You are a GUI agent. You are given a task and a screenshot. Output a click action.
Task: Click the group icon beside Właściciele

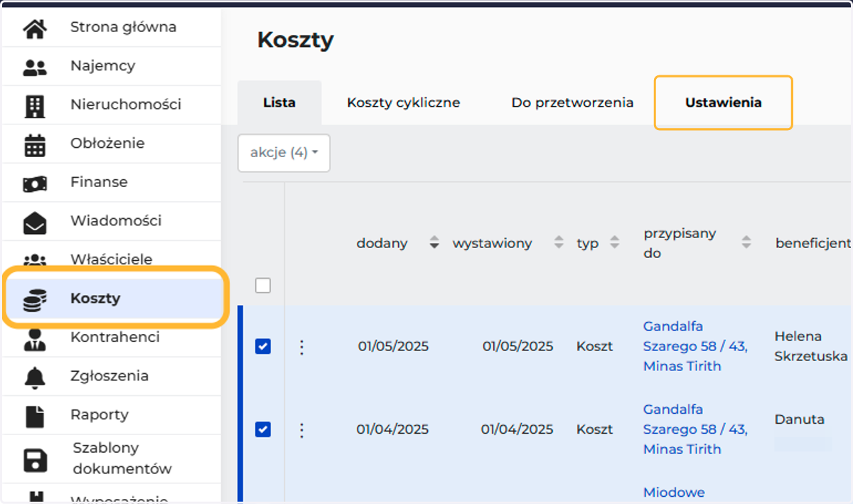[35, 260]
